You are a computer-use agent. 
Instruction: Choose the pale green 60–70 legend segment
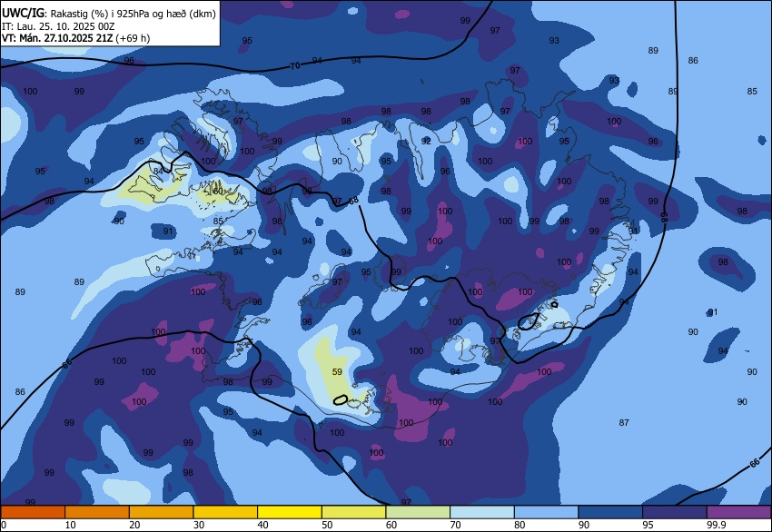point(418,512)
